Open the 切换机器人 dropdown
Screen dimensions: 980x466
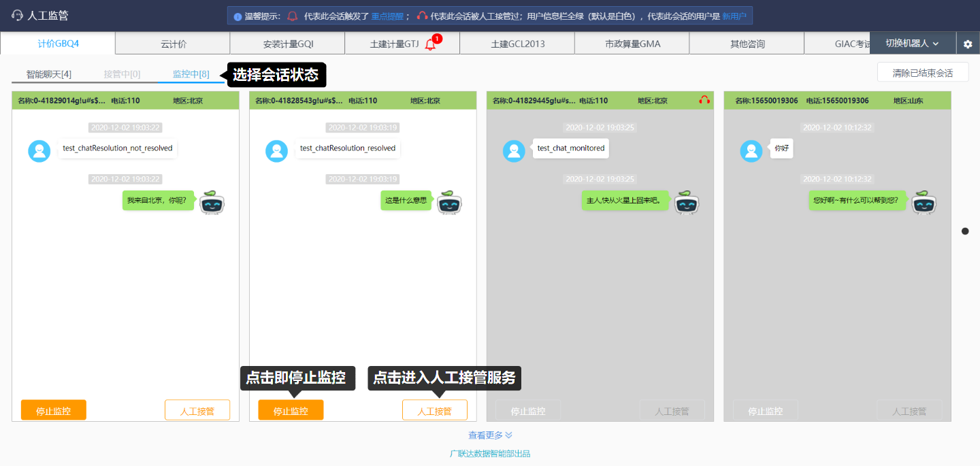point(912,44)
